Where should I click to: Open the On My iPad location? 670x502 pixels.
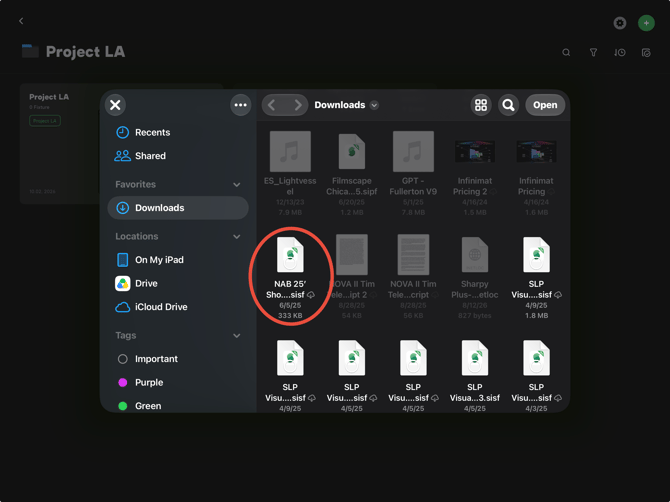coord(178,260)
